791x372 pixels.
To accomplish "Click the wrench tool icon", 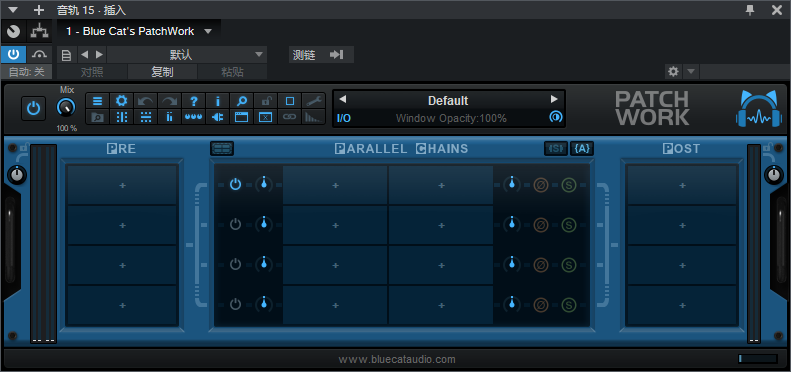I will coord(313,100).
